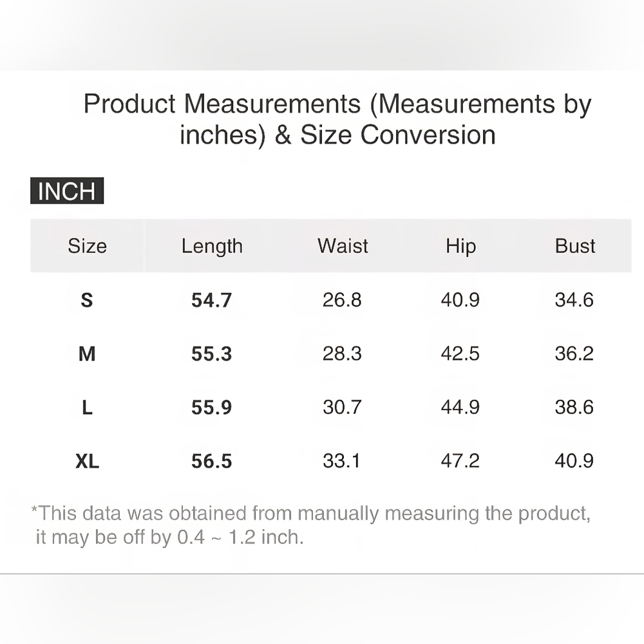Select the S size row label
Screen dimensions: 644x644
coord(87,300)
